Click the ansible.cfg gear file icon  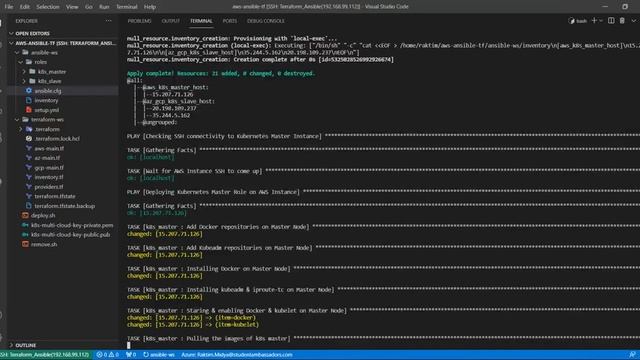click(x=29, y=91)
